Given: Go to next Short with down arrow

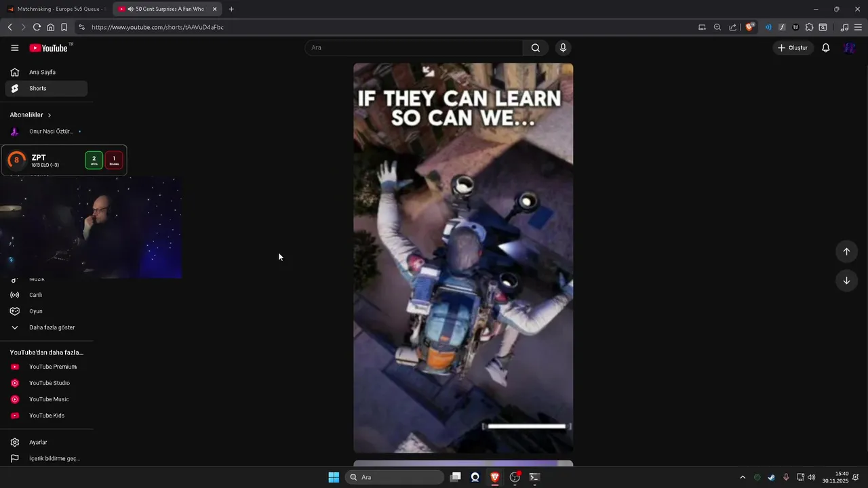Looking at the screenshot, I should [846, 281].
